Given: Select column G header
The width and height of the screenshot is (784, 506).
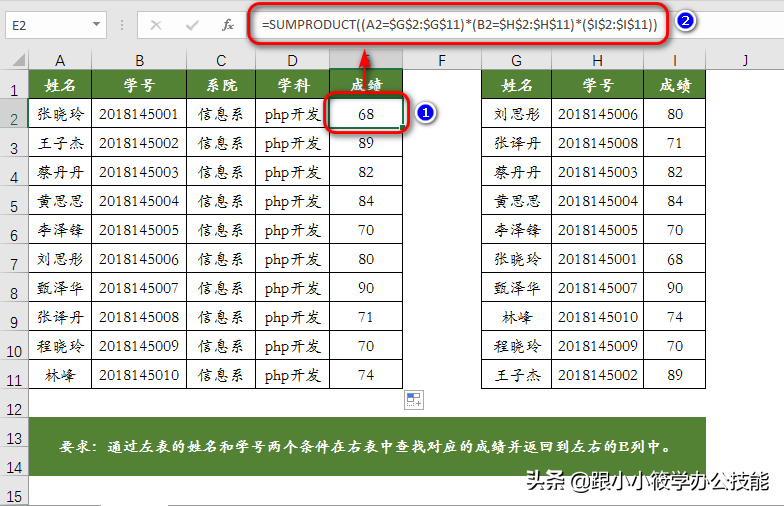Looking at the screenshot, I should [x=516, y=60].
